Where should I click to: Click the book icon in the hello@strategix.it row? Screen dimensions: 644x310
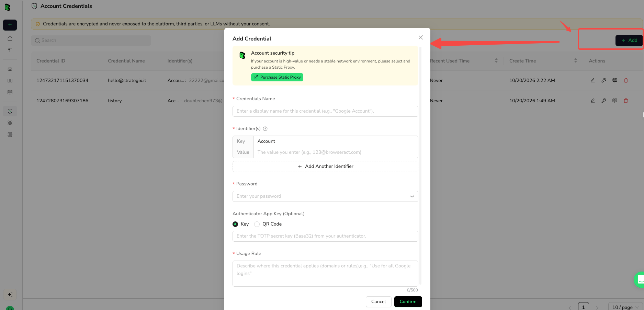pos(615,80)
